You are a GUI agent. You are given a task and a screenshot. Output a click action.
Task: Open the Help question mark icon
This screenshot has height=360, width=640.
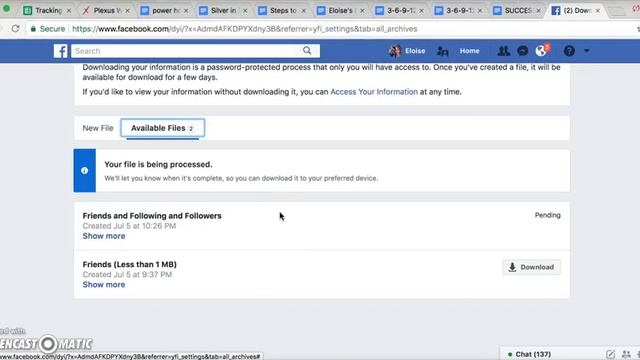coord(569,51)
